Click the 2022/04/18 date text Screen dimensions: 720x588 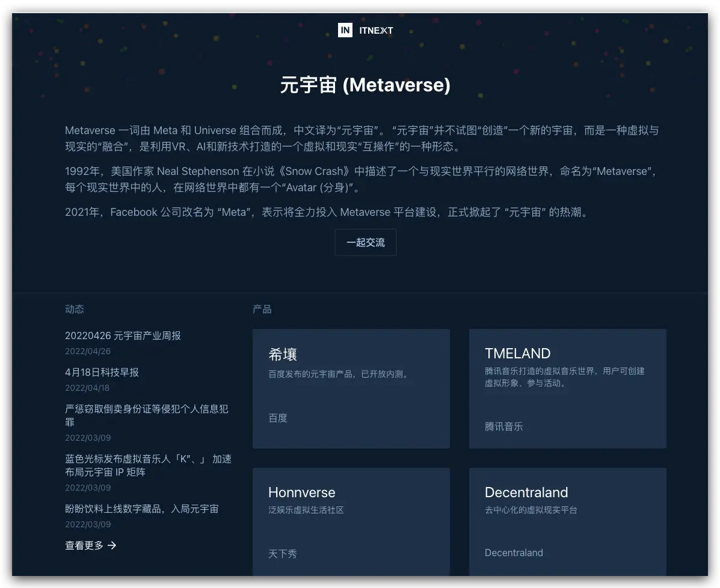(x=87, y=388)
